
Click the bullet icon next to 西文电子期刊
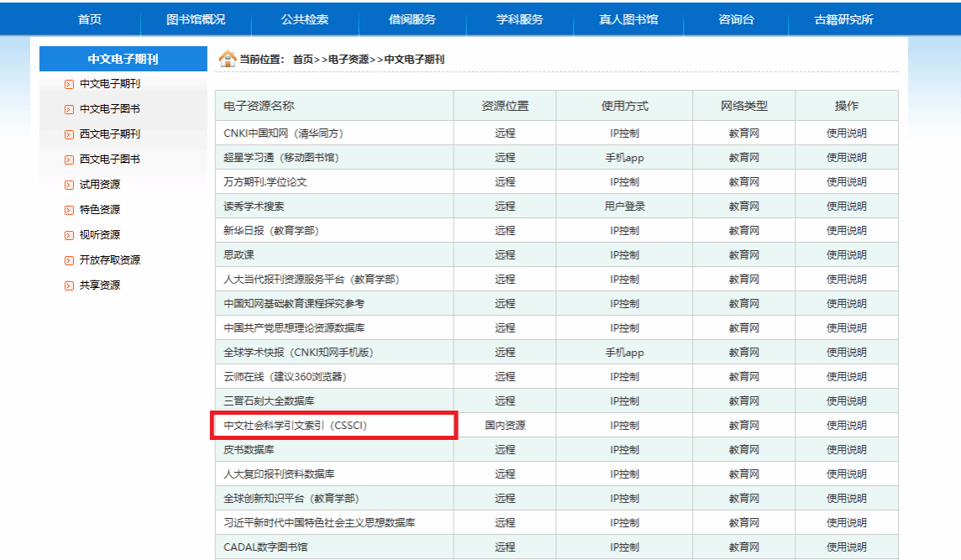(70, 134)
